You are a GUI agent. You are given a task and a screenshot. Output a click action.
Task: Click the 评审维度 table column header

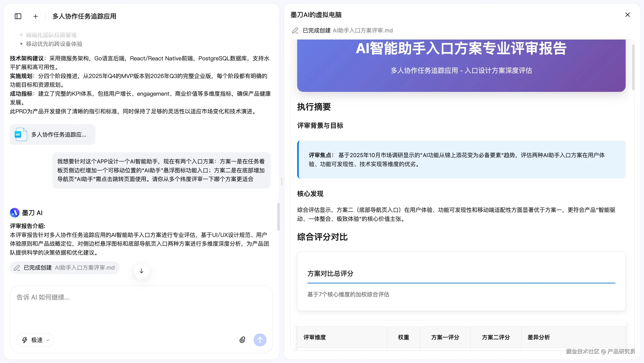tap(314, 337)
